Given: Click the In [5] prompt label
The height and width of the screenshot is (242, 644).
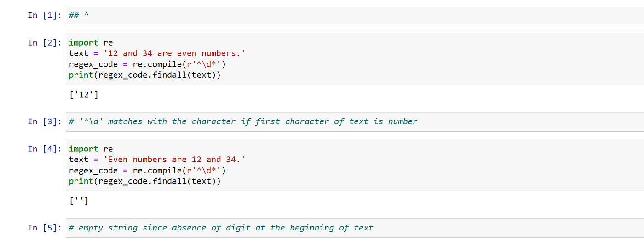Looking at the screenshot, I should (x=45, y=228).
